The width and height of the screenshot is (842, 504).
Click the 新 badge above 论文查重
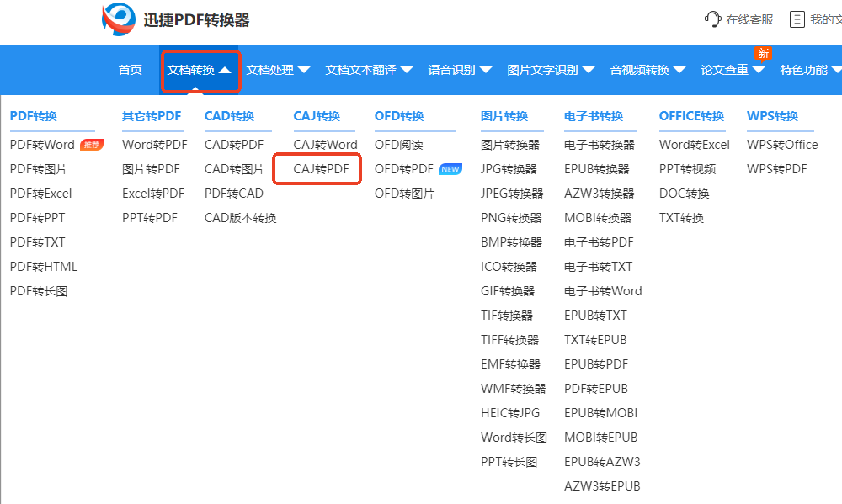point(763,53)
